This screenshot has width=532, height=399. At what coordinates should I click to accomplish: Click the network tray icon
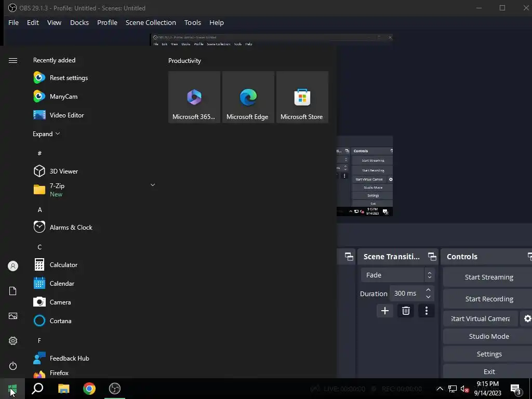[x=453, y=389]
